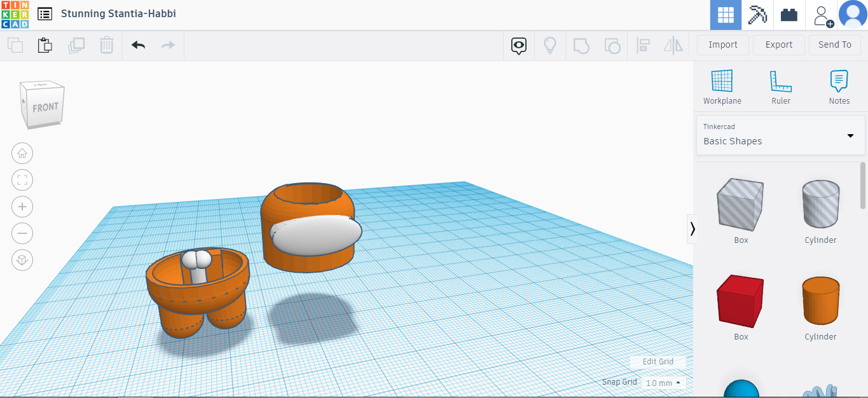Click the Paste clipboard icon
The width and height of the screenshot is (868, 398).
tap(45, 45)
